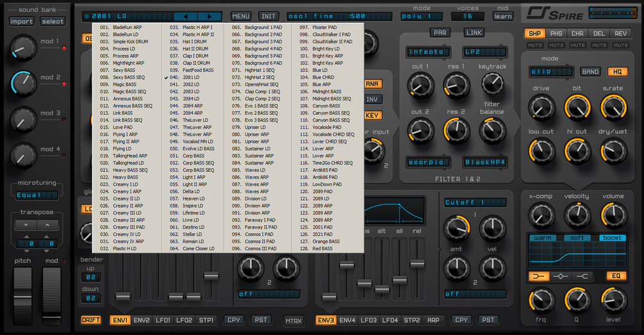Viewport: 644px width, 335px height.
Task: Click the filter balance knob
Action: (x=492, y=131)
